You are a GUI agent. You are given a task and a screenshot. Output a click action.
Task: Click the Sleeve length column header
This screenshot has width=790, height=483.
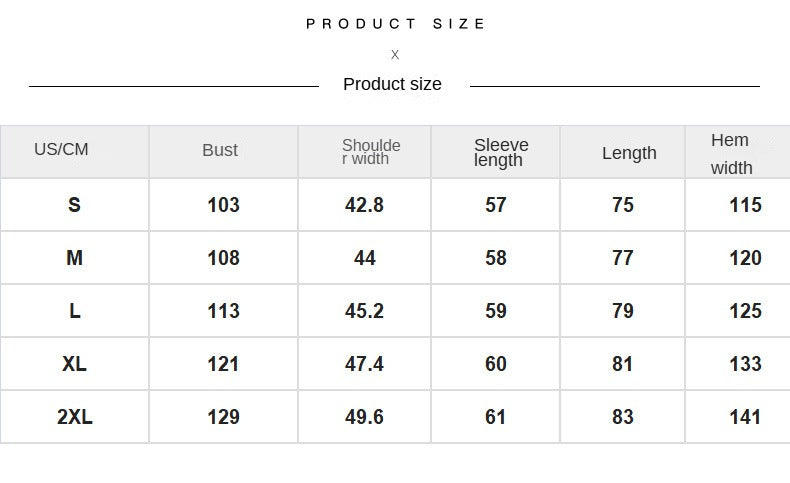pos(500,152)
